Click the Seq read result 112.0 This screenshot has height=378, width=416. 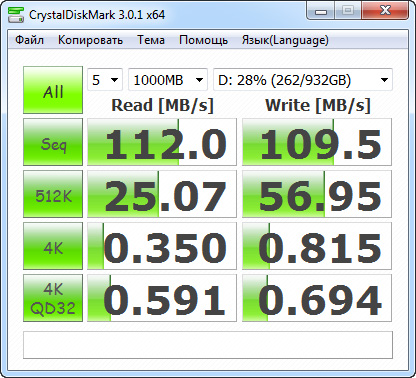tap(162, 142)
